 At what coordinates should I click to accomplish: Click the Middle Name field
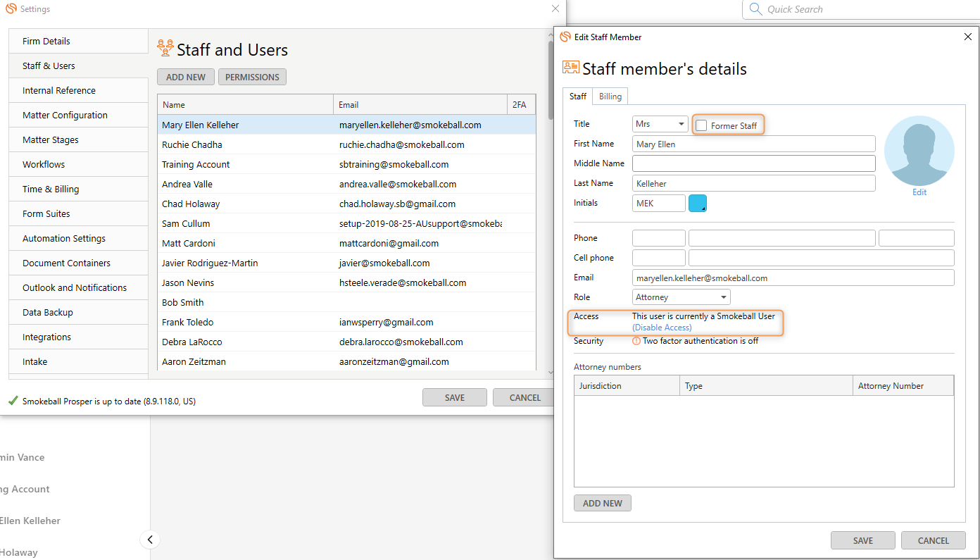tap(754, 163)
